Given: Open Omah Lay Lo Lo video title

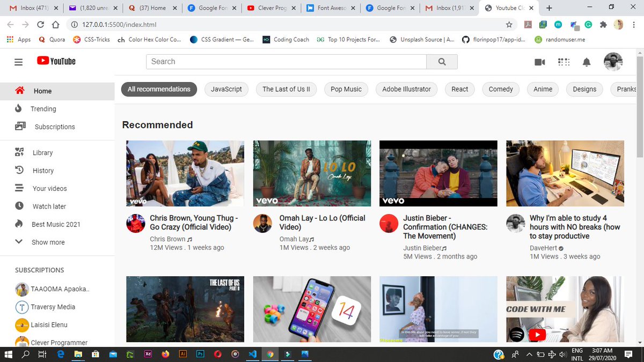Looking at the screenshot, I should pyautogui.click(x=322, y=223).
